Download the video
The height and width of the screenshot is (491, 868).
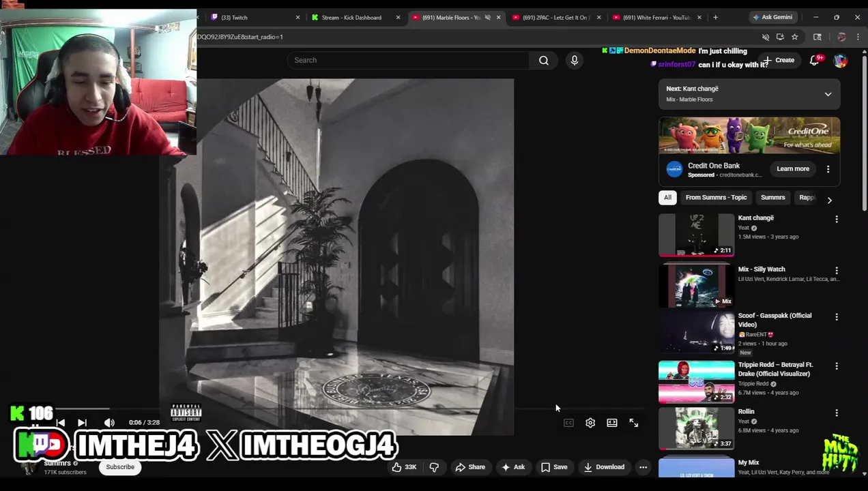tap(604, 467)
